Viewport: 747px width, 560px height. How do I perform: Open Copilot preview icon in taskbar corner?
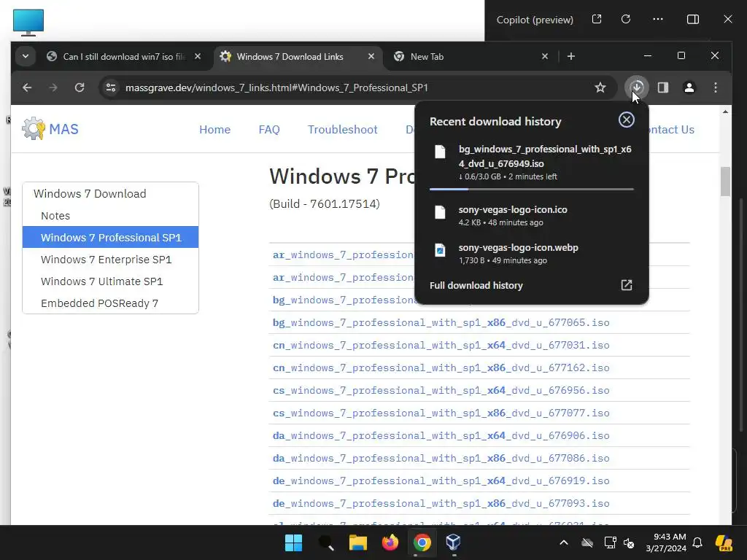[724, 542]
